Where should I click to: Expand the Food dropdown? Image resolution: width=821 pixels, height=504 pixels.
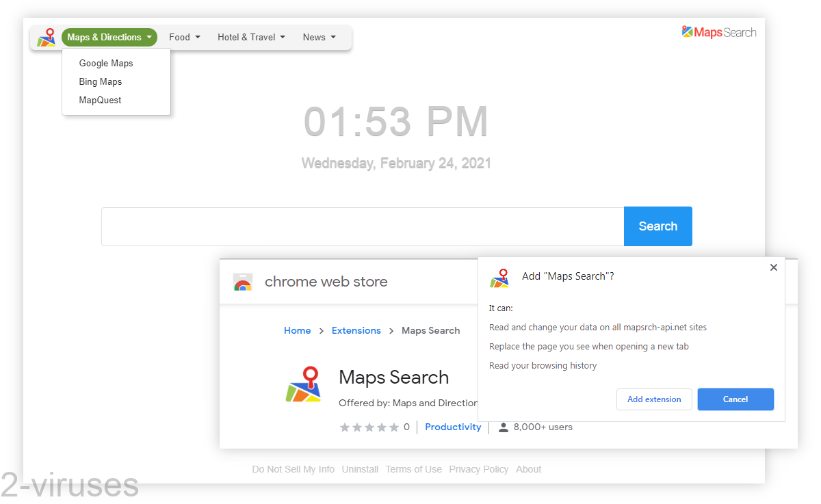tap(184, 37)
